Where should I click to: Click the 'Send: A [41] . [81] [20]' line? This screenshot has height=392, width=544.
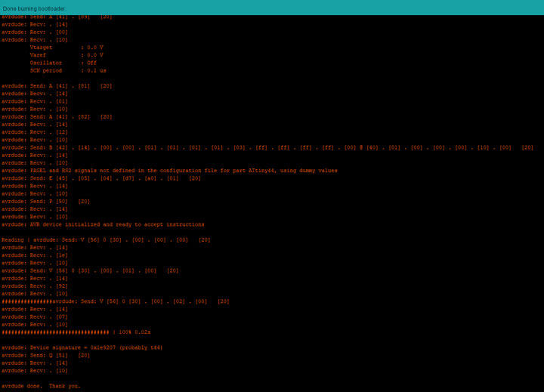pyautogui.click(x=57, y=85)
